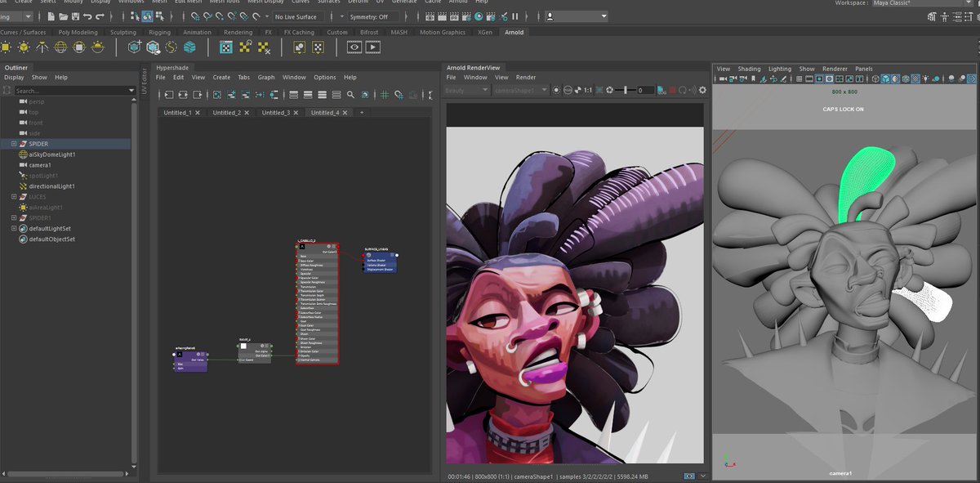Click the save scene floppy icon
980x483 pixels.
point(75,16)
